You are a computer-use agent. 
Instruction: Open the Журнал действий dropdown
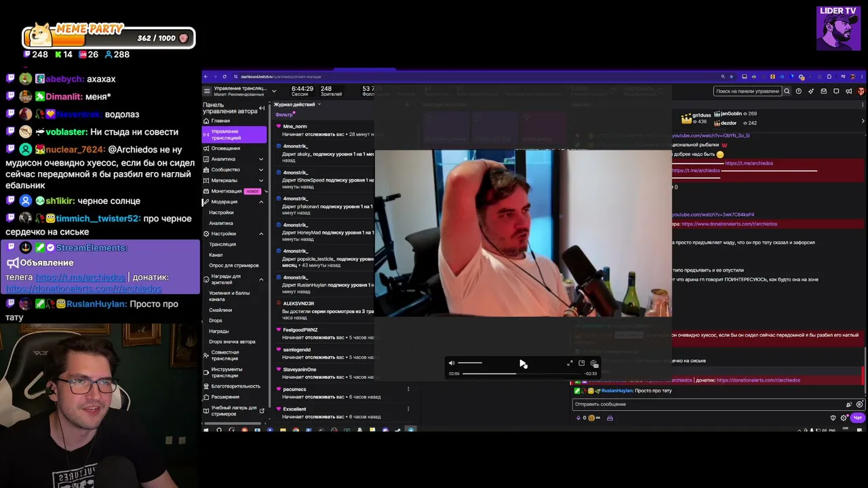pyautogui.click(x=298, y=104)
